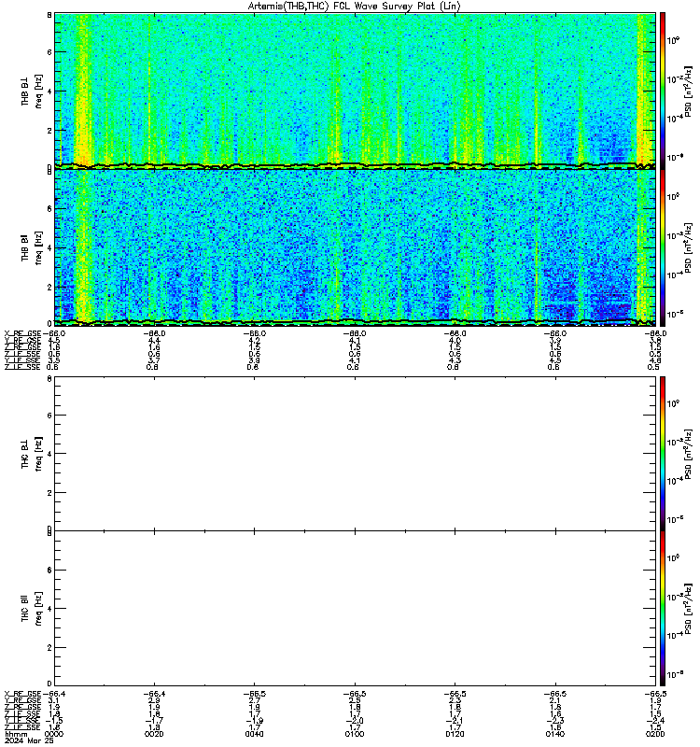Click inside the THB B∥ spectrogram panel
This screenshot has height=747, width=700.
pyautogui.click(x=355, y=247)
